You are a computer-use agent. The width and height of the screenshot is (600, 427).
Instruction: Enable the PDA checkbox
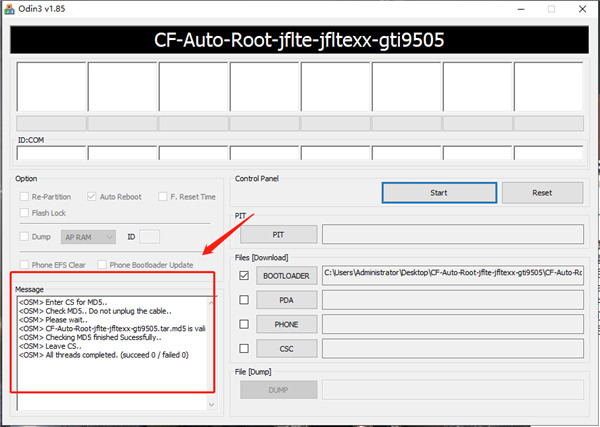pos(244,300)
